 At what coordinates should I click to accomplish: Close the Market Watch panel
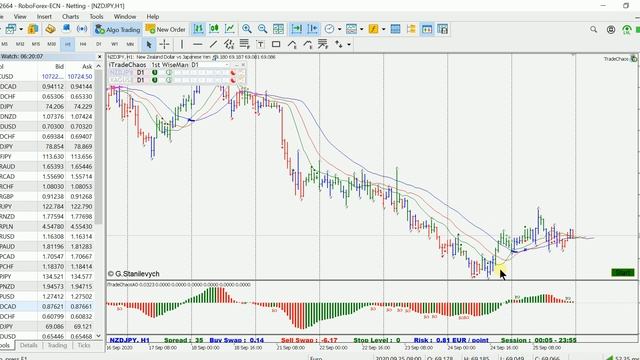point(99,57)
